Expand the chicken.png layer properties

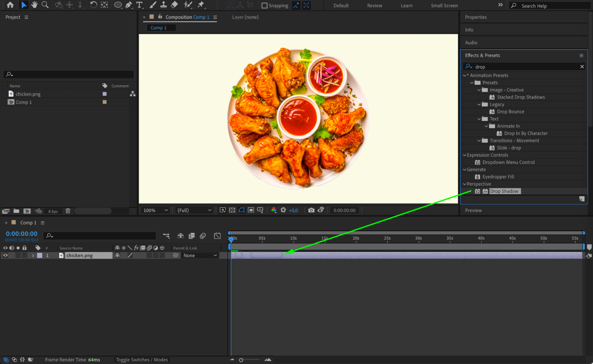click(33, 255)
